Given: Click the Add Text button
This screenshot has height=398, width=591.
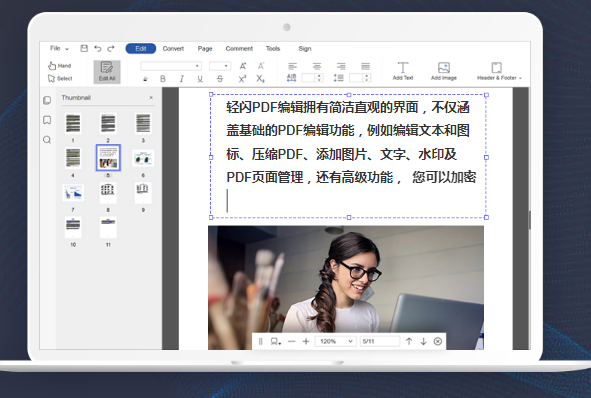Looking at the screenshot, I should tap(403, 71).
